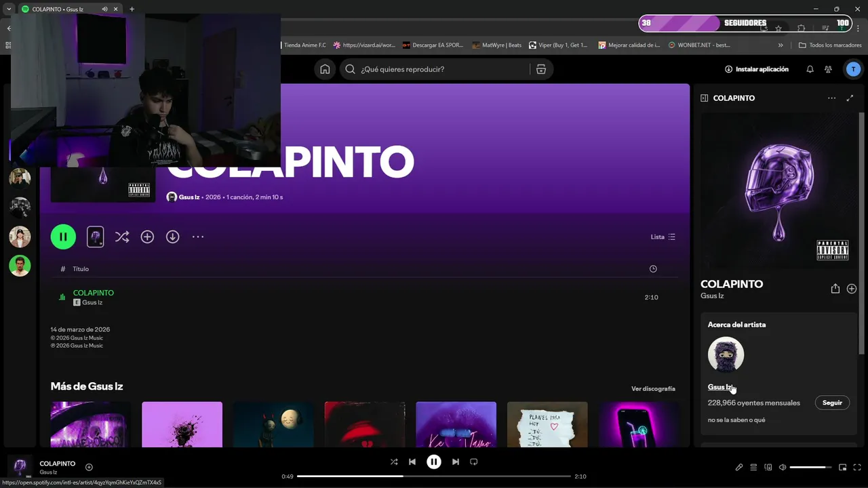Open the 'Planes para hoy' note album thumbnail
Viewport: 868px width, 488px height.
(547, 424)
